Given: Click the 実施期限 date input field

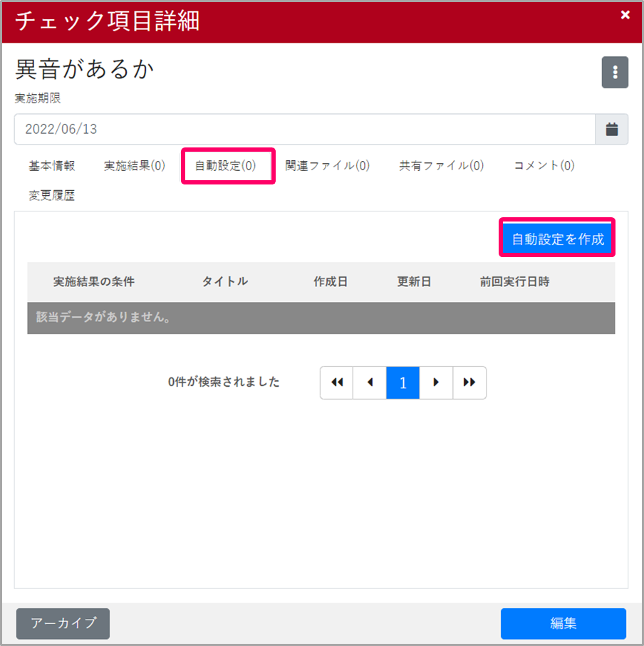Looking at the screenshot, I should click(x=305, y=130).
